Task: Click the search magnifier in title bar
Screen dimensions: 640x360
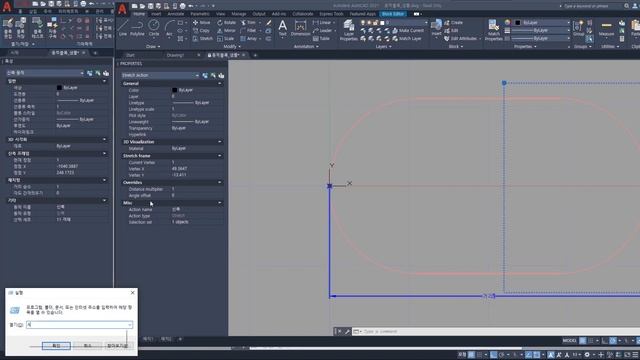Action: point(627,6)
